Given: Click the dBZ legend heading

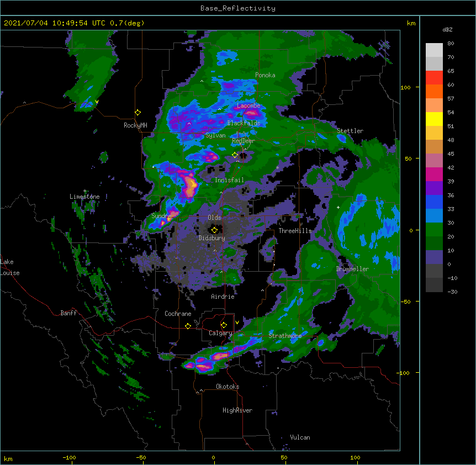Looking at the screenshot, I should pyautogui.click(x=447, y=30).
